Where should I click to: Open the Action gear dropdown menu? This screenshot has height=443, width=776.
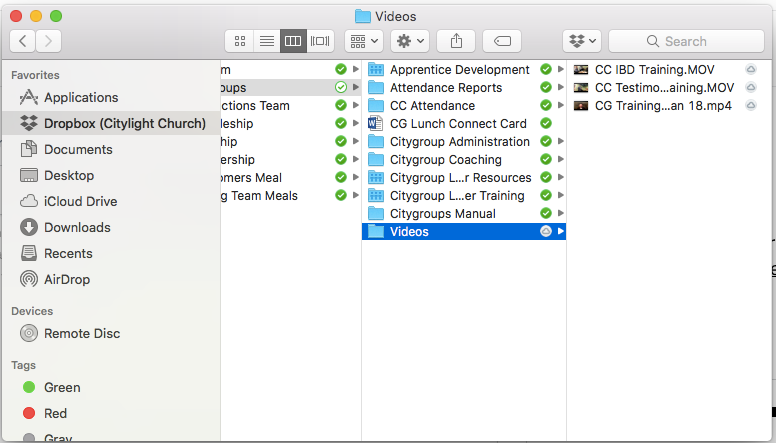pos(411,41)
